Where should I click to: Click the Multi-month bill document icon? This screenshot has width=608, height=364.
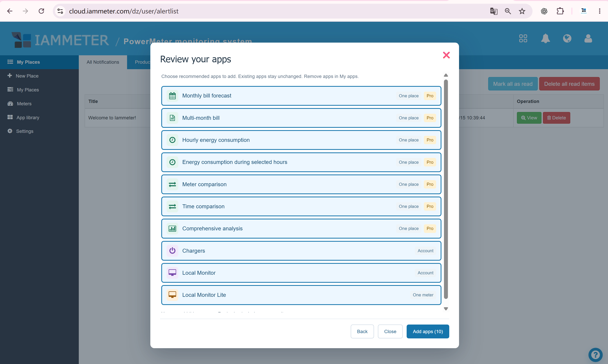172,118
